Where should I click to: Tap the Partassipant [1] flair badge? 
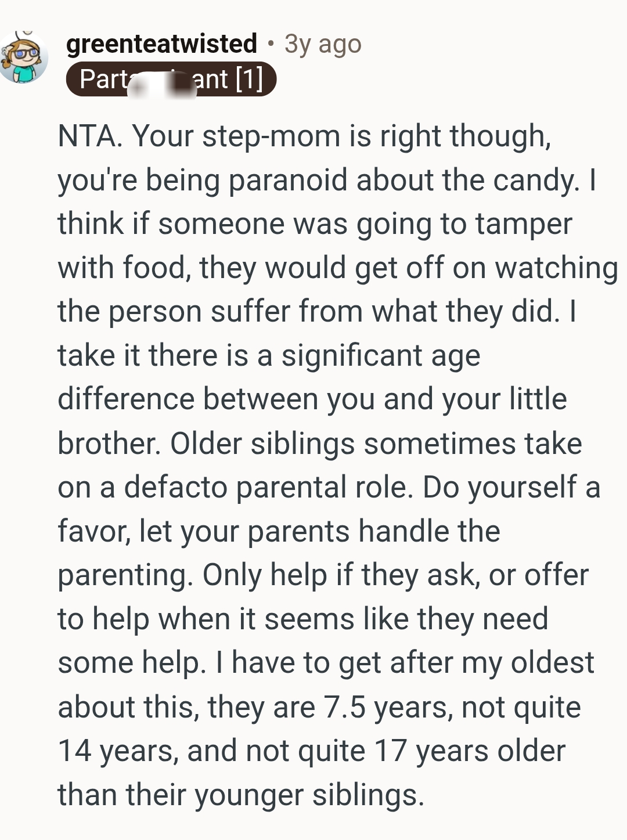[171, 79]
